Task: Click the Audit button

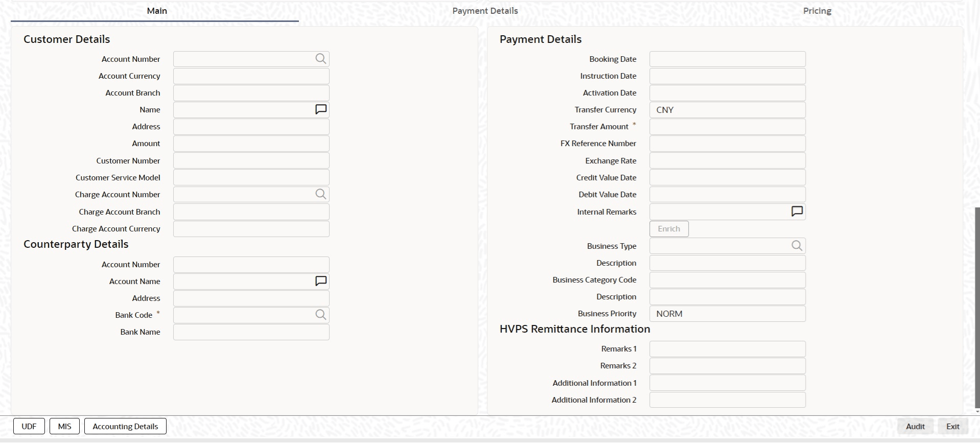Action: pyautogui.click(x=915, y=426)
